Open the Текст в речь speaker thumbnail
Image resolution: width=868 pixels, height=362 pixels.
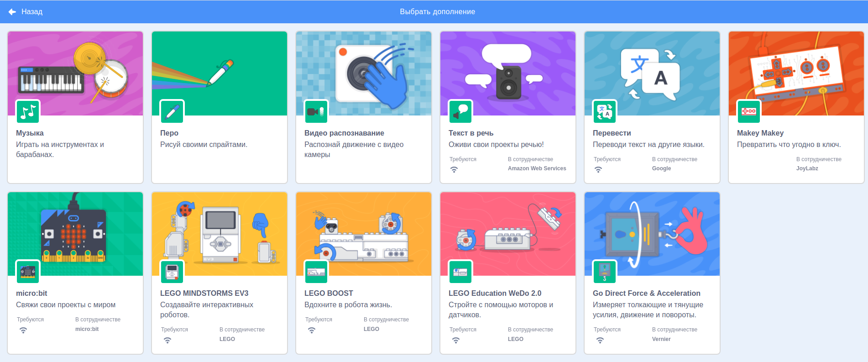(x=508, y=73)
